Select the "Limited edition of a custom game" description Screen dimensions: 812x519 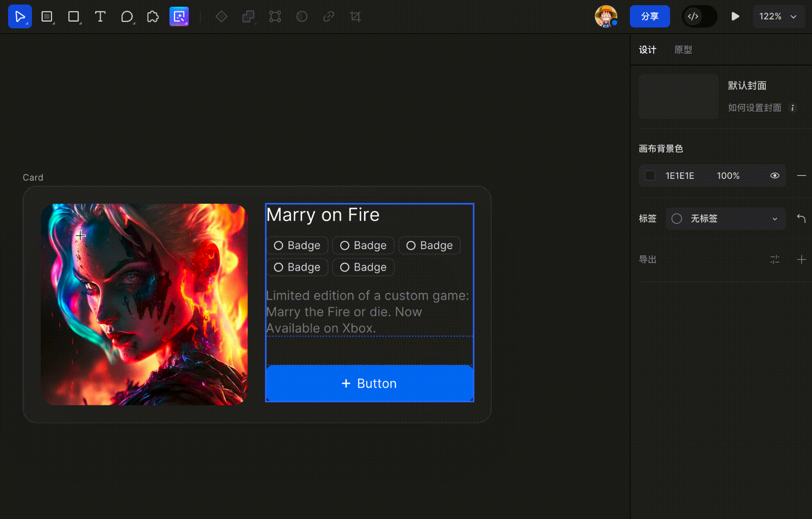point(368,312)
